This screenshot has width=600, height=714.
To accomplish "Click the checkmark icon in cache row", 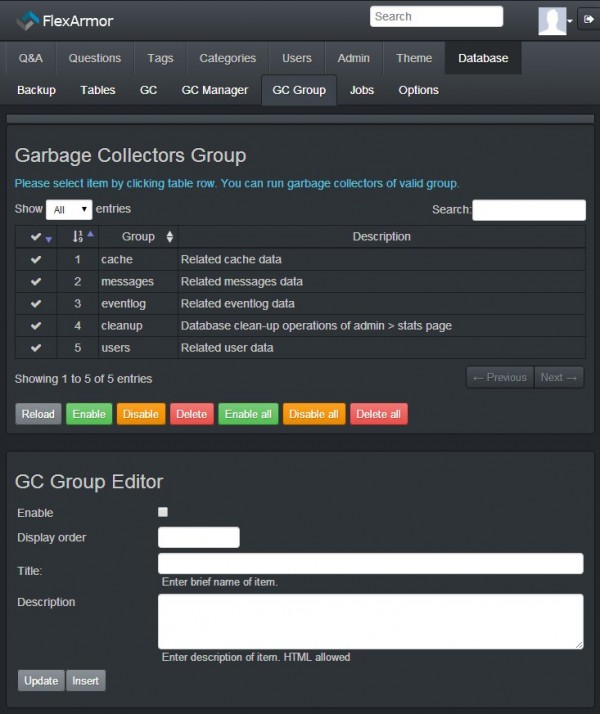I will [36, 259].
